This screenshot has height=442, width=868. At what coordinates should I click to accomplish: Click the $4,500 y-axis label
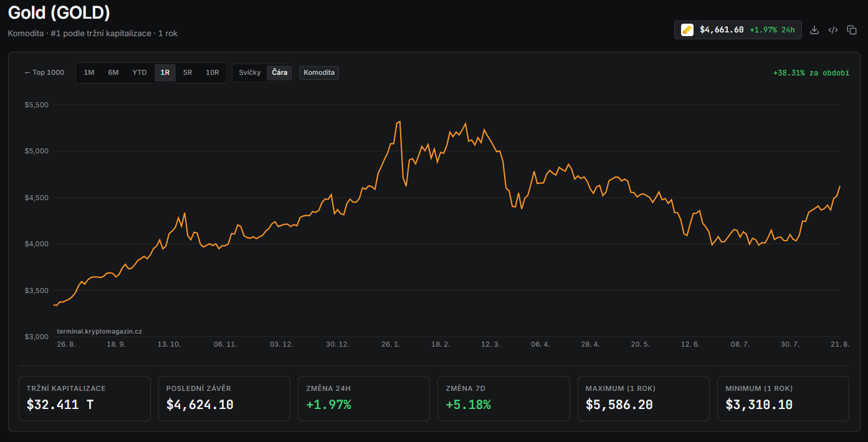[36, 198]
